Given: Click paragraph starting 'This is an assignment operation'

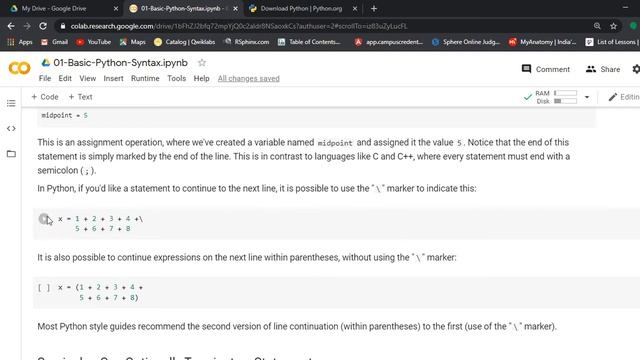Looking at the screenshot, I should 304,156.
